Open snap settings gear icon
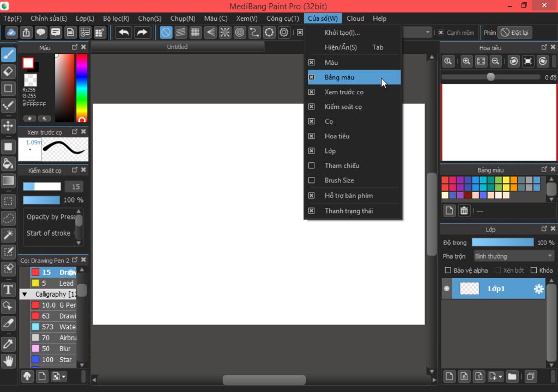This screenshot has width=558, height=392. tap(283, 32)
